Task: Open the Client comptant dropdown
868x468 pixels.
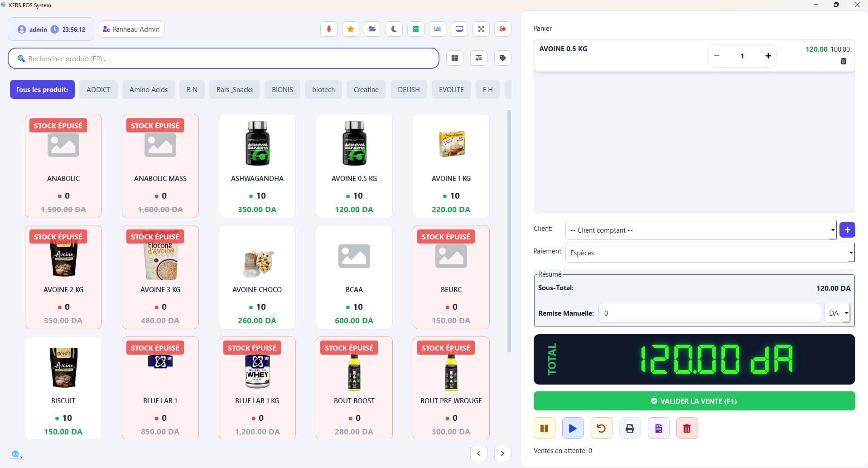Action: (700, 230)
